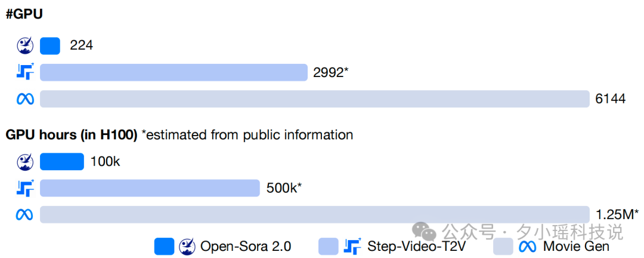644x258 pixels.
Task: Click the pale gray-blue Movie Gen legend swatch
Action: (x=503, y=247)
